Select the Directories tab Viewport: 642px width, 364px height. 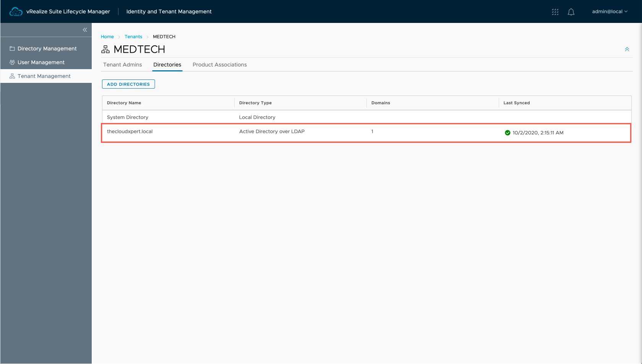[167, 65]
